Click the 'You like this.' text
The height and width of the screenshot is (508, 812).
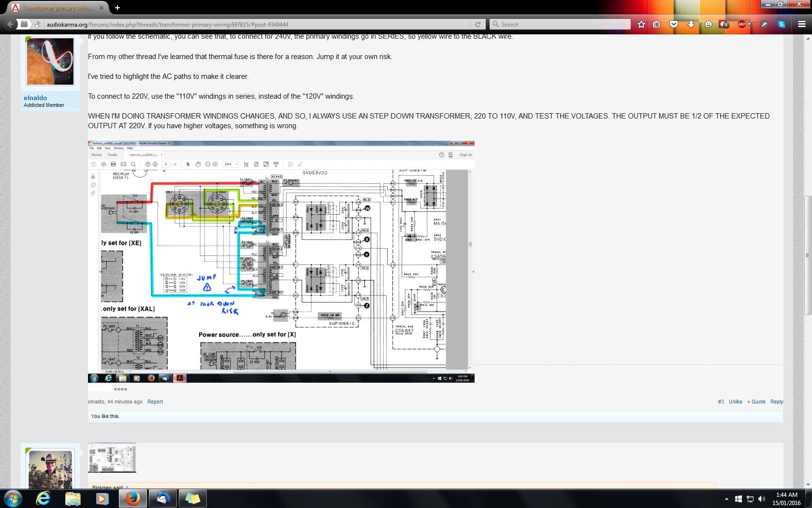point(105,416)
